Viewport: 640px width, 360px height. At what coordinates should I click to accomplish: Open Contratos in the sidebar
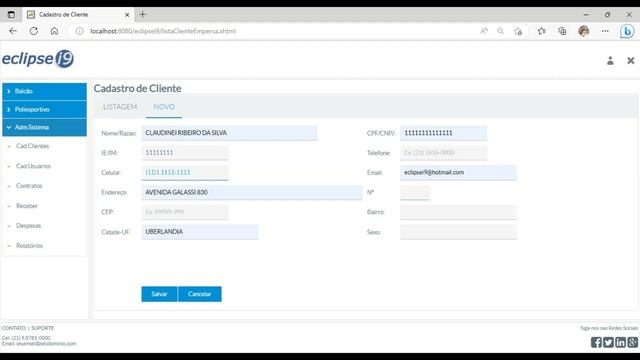(x=29, y=186)
